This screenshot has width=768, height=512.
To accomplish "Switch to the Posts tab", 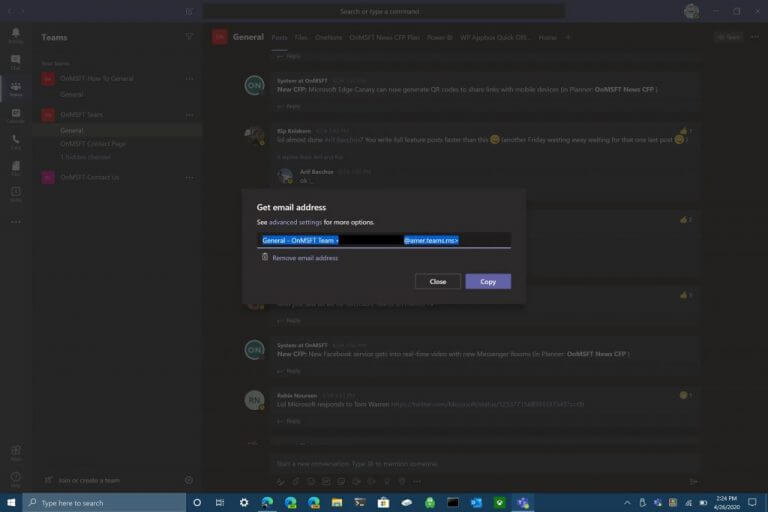I will coord(279,37).
